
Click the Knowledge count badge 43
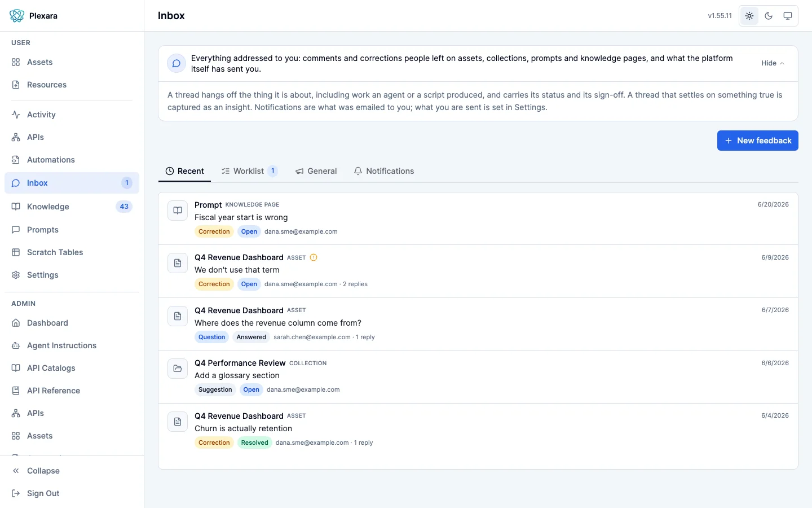124,207
